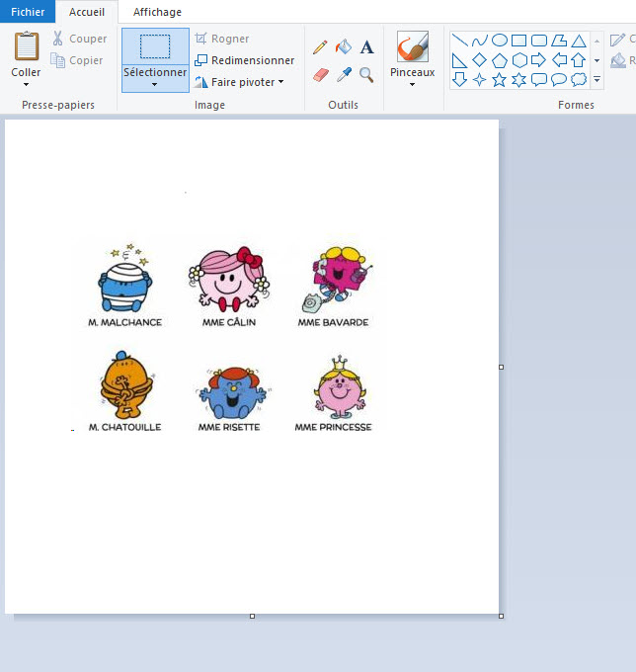This screenshot has height=672, width=636.
Task: Select the Color picker eyedropper
Action: pyautogui.click(x=344, y=75)
